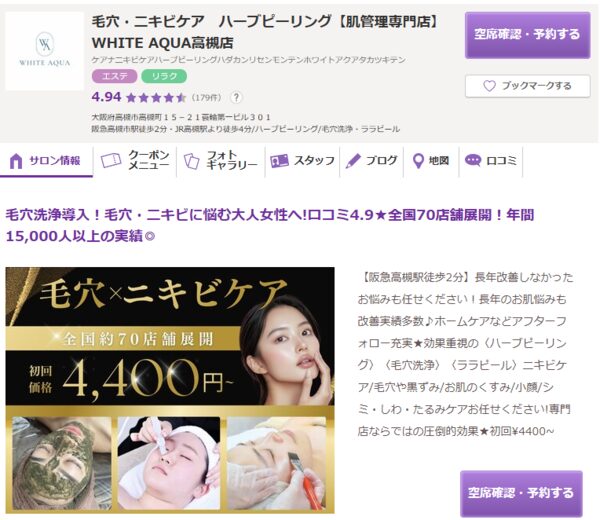Click the coupon ticket icon

coord(111,160)
